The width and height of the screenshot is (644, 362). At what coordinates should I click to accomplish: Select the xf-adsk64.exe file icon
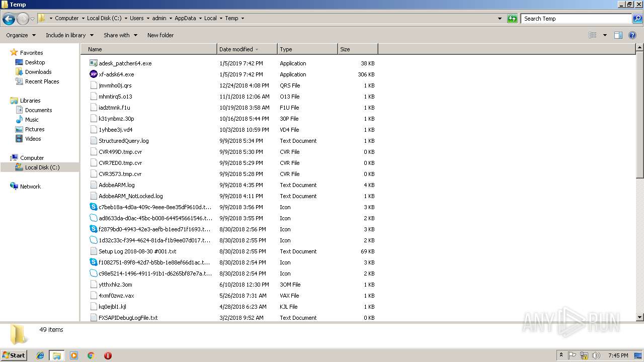93,74
